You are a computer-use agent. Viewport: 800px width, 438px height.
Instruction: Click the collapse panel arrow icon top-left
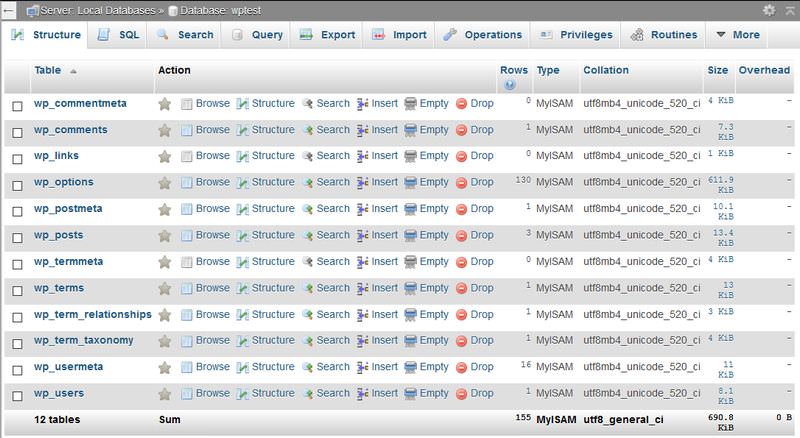(x=9, y=10)
